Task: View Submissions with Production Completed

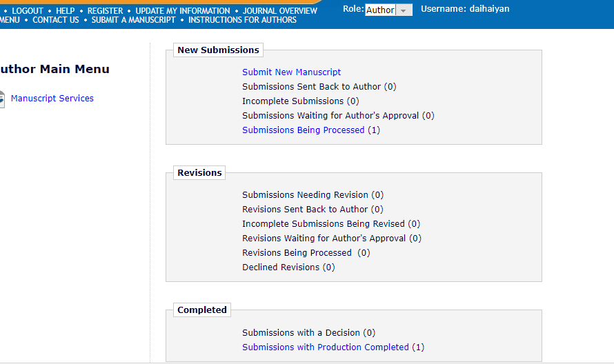Action: point(326,347)
